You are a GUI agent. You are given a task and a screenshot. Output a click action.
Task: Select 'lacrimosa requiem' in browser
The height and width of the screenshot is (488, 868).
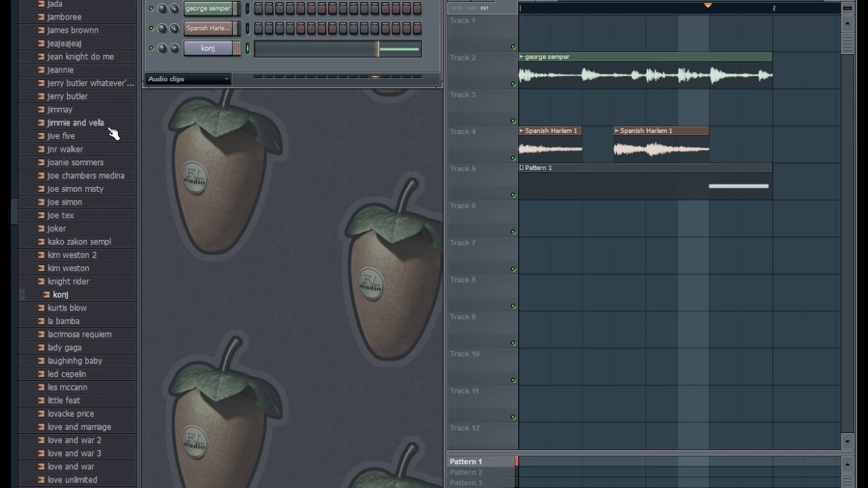tap(79, 334)
